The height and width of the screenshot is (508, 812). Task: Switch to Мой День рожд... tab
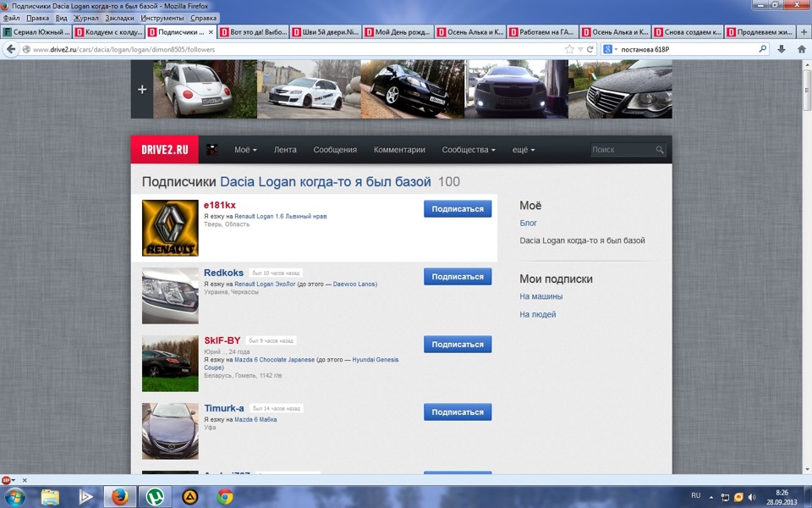coord(398,32)
